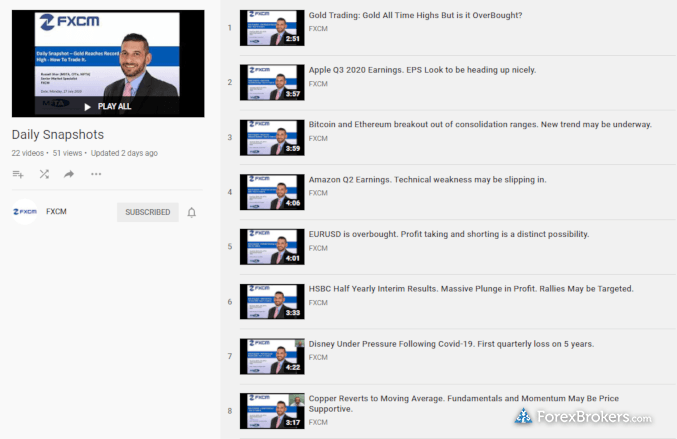Click the SUBSCRIBED button
The width and height of the screenshot is (677, 439).
click(x=148, y=212)
